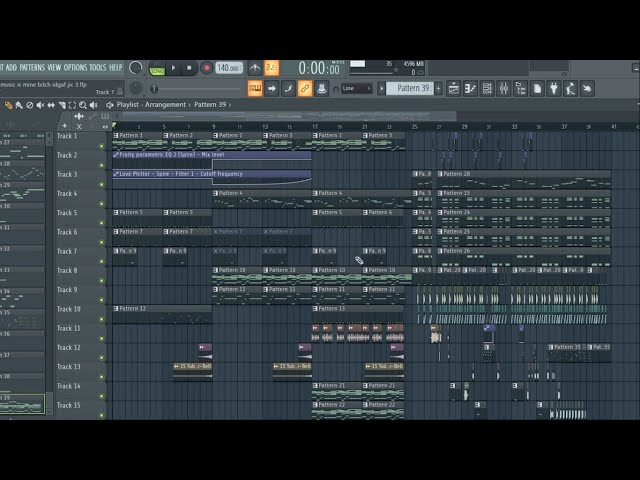This screenshot has width=640, height=480.
Task: Select the Select marquee tool
Action: (72, 105)
